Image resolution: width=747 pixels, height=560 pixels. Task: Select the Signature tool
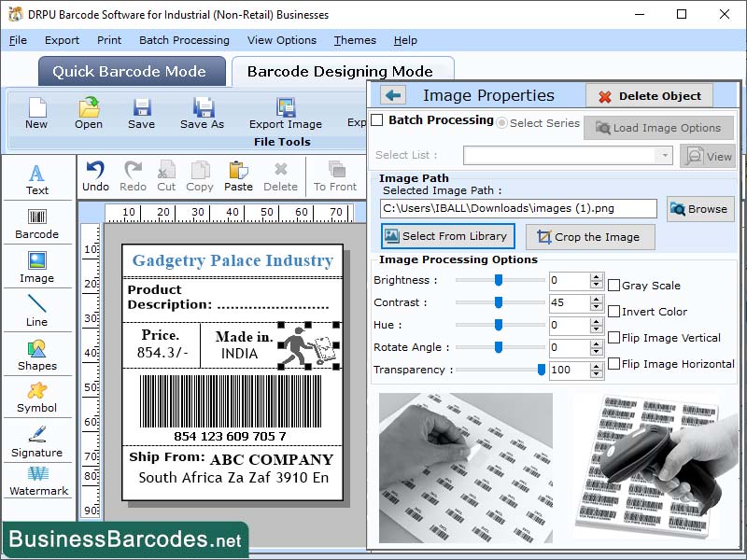coord(37,443)
